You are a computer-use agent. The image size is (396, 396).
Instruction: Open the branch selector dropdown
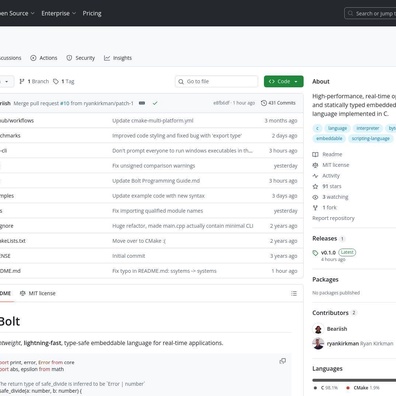7,81
